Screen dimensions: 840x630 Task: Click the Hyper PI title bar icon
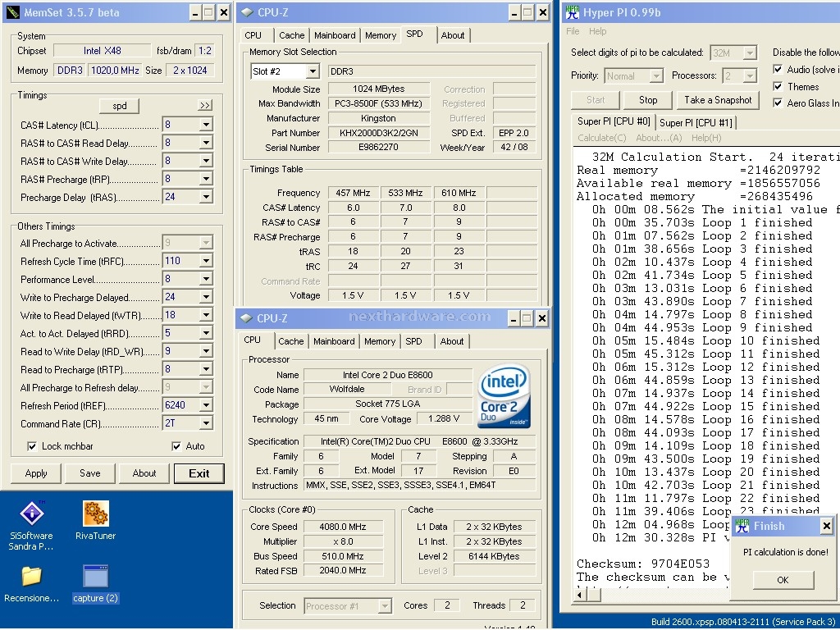pyautogui.click(x=573, y=12)
